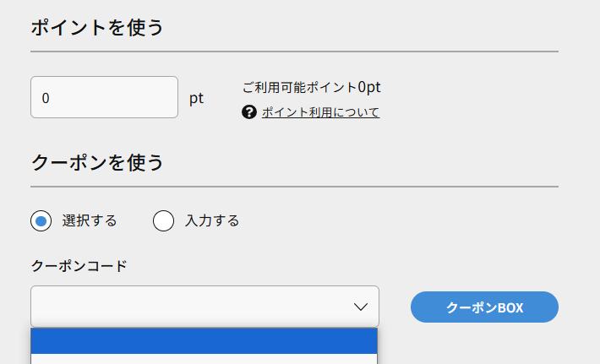The width and height of the screenshot is (600, 364).
Task: Click the 入力する label text
Action: click(212, 220)
